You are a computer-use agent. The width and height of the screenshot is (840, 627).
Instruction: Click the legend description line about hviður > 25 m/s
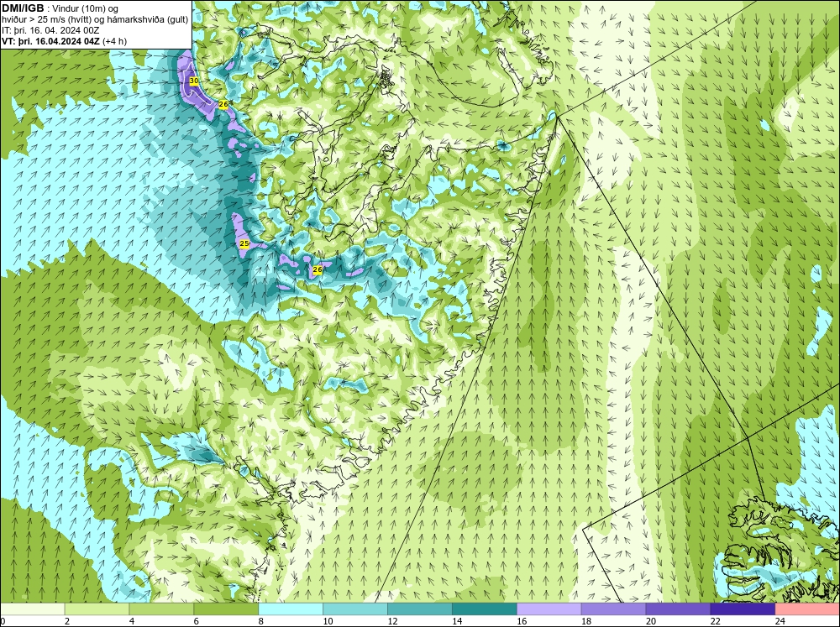click(x=95, y=20)
